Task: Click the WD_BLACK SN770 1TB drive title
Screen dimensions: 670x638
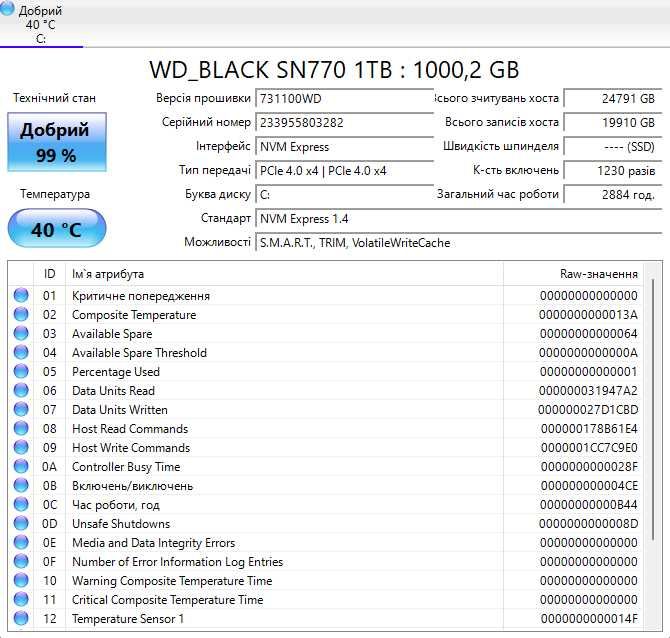Action: (334, 70)
